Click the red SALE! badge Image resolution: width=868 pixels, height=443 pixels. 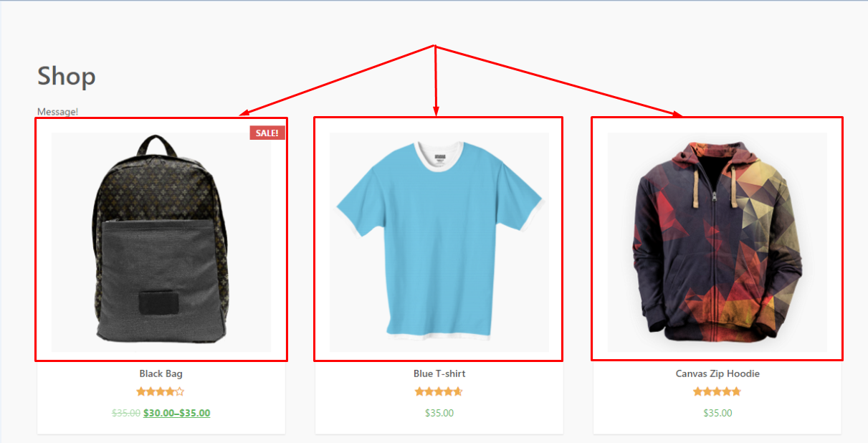coord(267,133)
